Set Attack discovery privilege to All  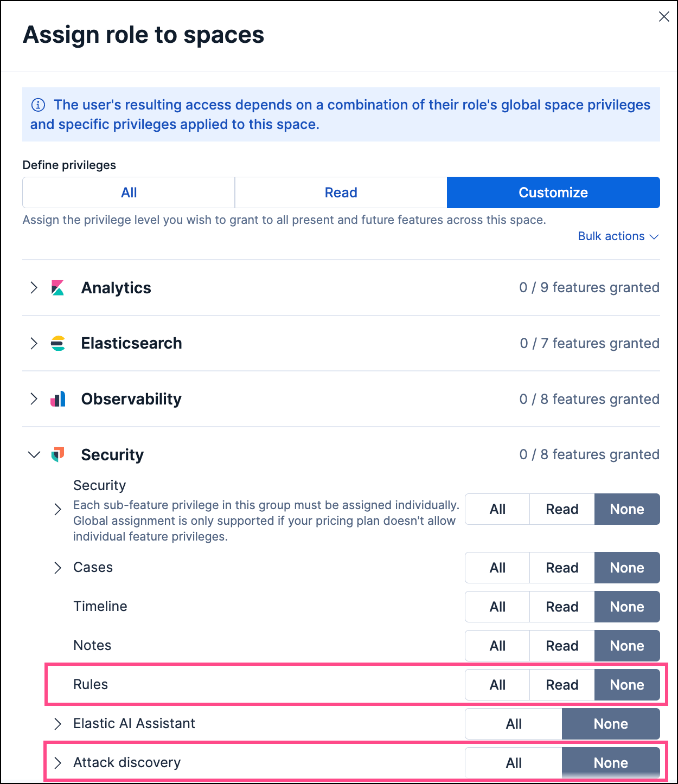pos(514,763)
